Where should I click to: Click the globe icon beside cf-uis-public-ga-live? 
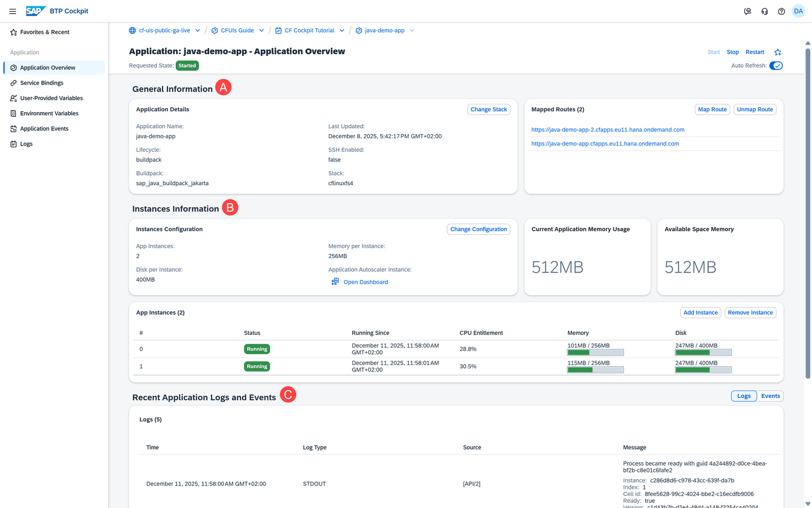[133, 30]
